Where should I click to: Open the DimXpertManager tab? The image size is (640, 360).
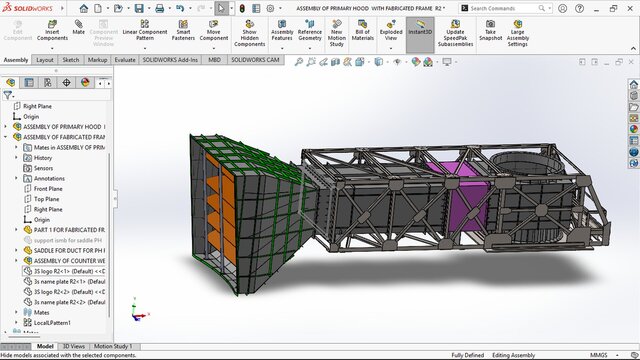coord(66,82)
